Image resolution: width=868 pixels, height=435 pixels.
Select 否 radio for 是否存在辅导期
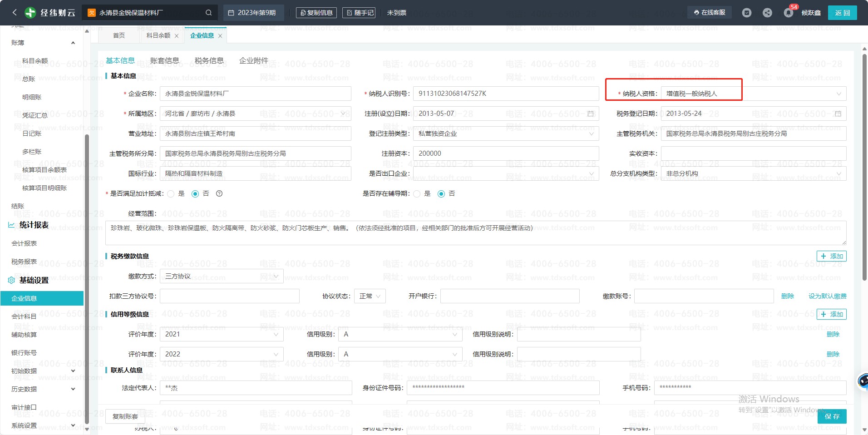pos(441,194)
